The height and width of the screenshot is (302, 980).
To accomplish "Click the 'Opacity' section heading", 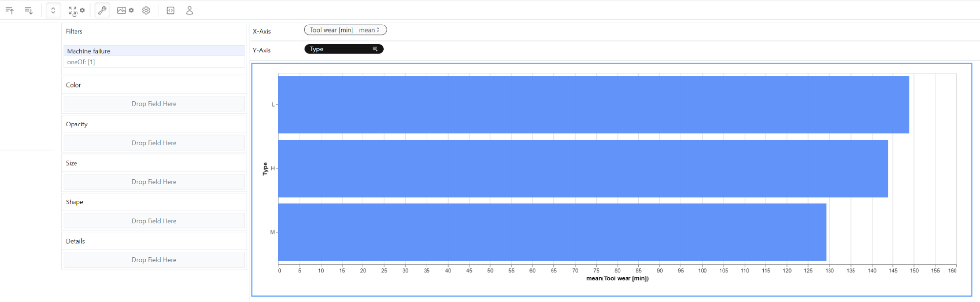I will click(77, 124).
